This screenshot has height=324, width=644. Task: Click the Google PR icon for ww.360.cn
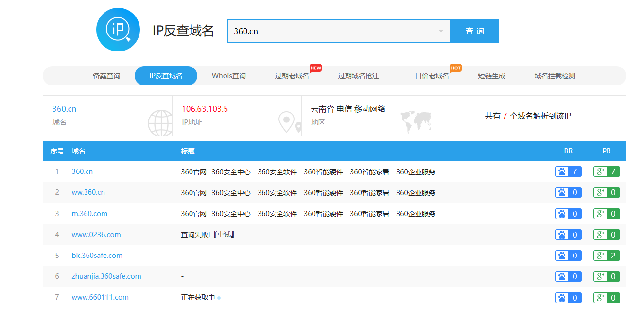point(600,192)
